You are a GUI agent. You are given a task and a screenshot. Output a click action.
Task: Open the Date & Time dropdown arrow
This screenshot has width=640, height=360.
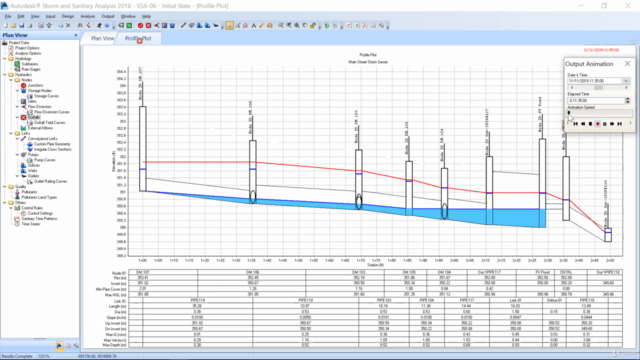pos(626,81)
